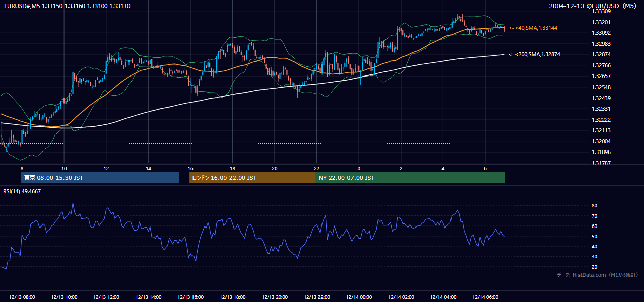Click hour tick 20 under the price chart

click(x=275, y=168)
